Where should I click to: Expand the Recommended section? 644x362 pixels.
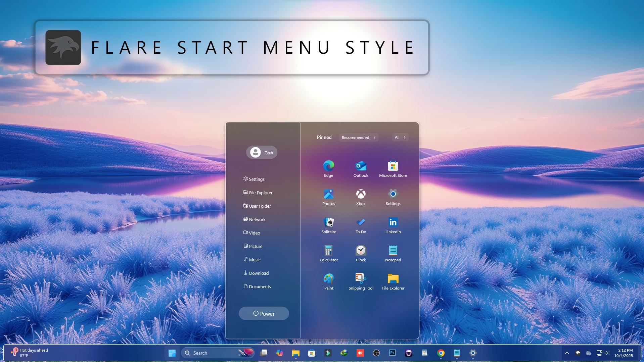coord(358,138)
